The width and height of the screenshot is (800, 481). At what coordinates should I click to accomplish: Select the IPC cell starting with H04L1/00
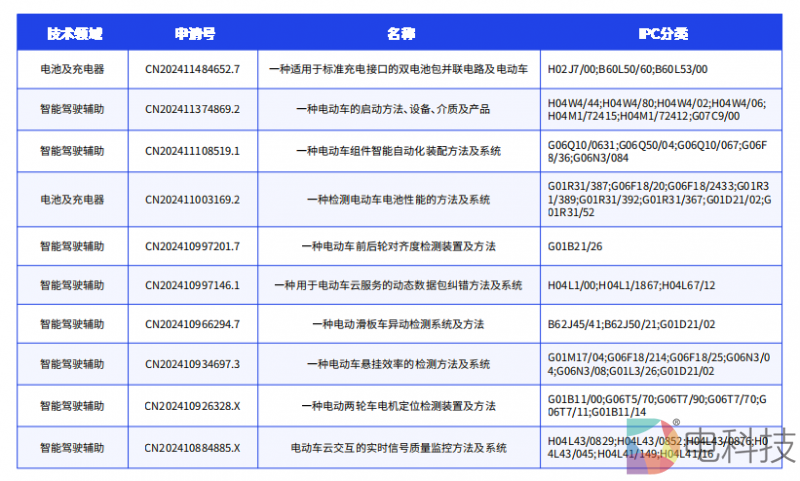coord(631,285)
